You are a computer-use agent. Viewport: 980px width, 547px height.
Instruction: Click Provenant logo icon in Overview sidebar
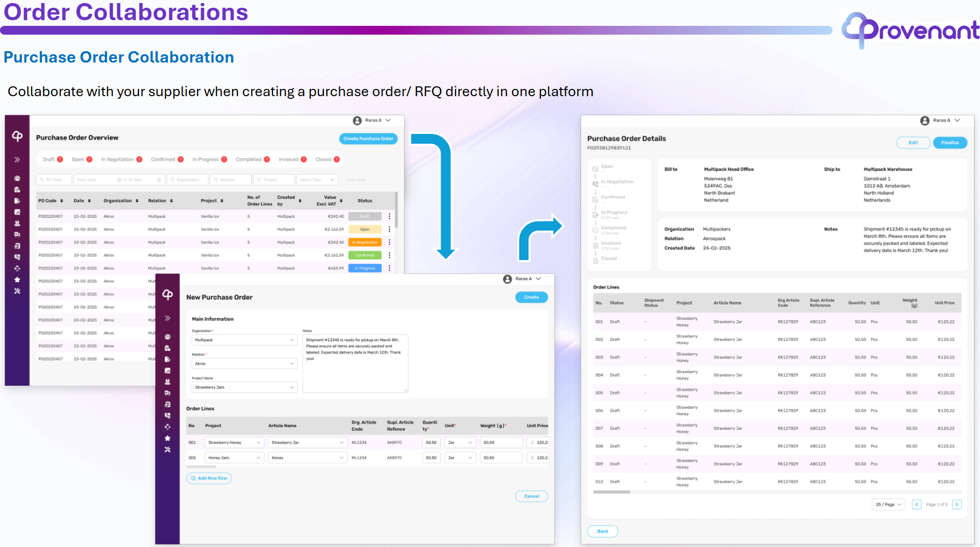[17, 136]
